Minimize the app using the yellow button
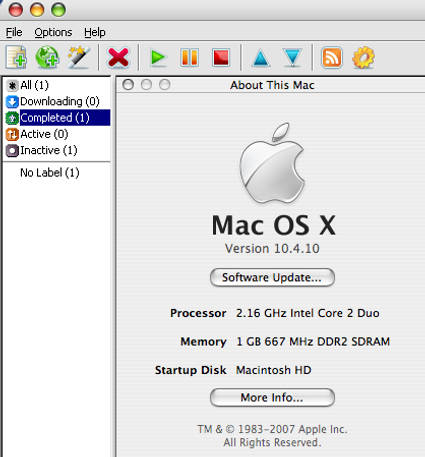The height and width of the screenshot is (457, 425). tap(37, 9)
